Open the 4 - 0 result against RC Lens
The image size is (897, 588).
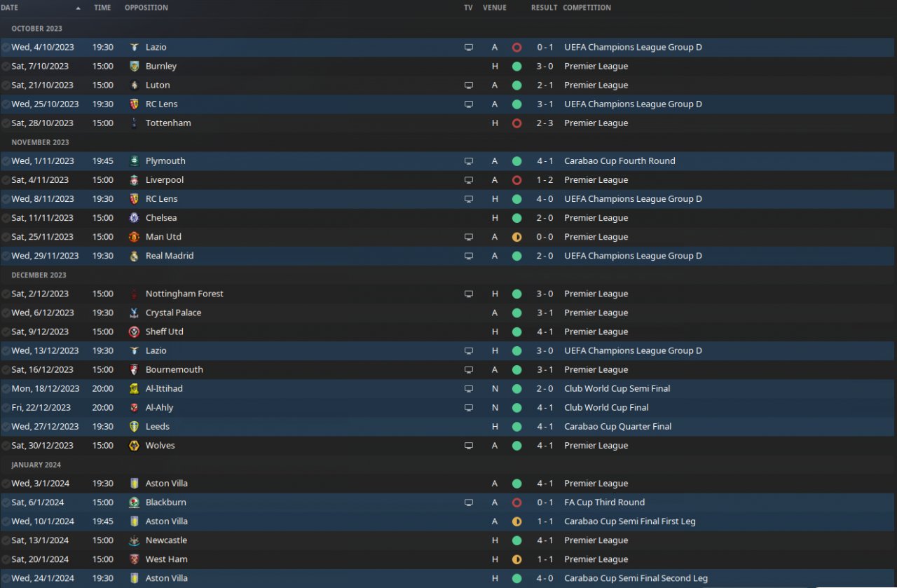pyautogui.click(x=545, y=199)
